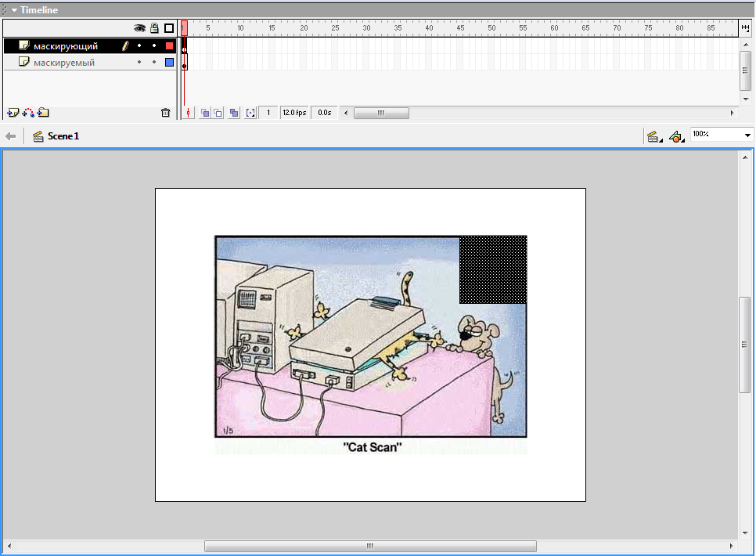Toggle visibility dot of маскирующий layer
The height and width of the screenshot is (556, 756).
(139, 46)
